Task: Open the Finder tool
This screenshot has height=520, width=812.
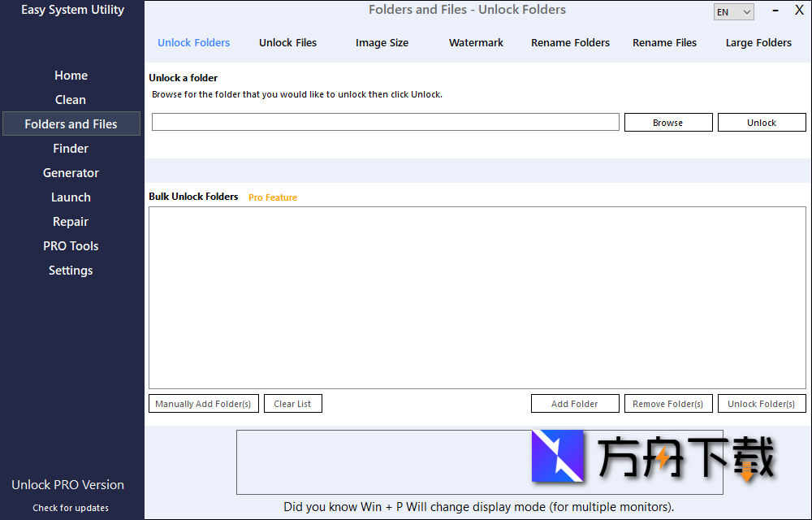Action: click(x=71, y=148)
